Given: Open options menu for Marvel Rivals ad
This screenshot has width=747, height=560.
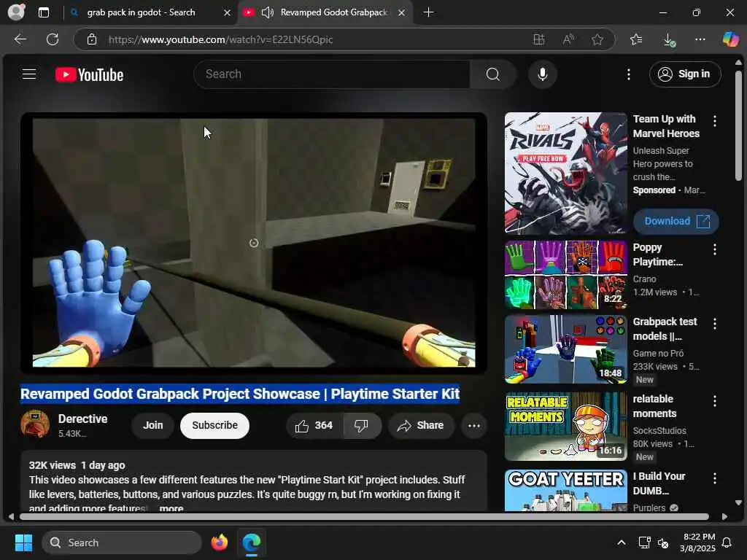Looking at the screenshot, I should (x=715, y=122).
